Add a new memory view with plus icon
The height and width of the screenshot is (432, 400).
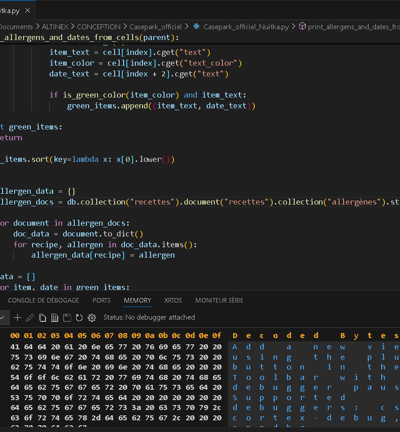pos(17,318)
